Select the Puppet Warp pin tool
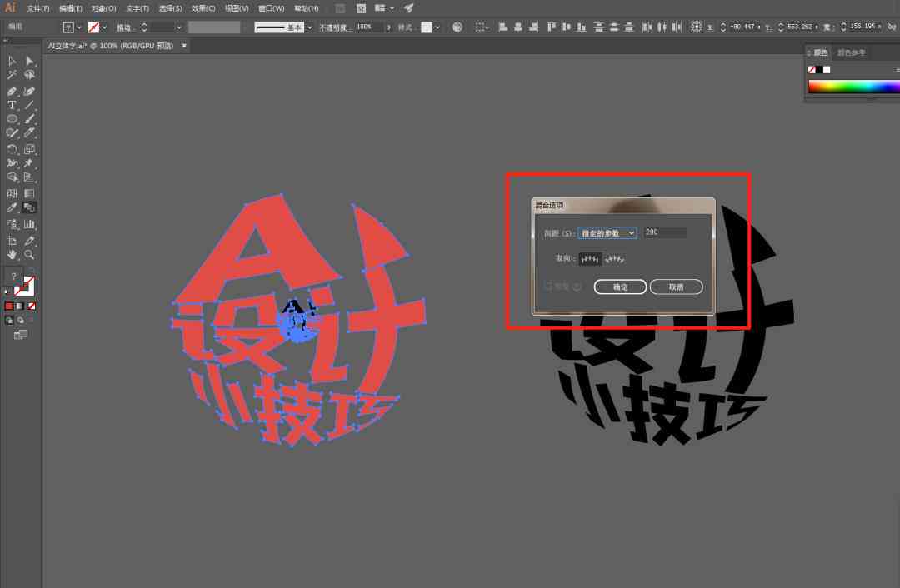This screenshot has width=900, height=588. (29, 163)
